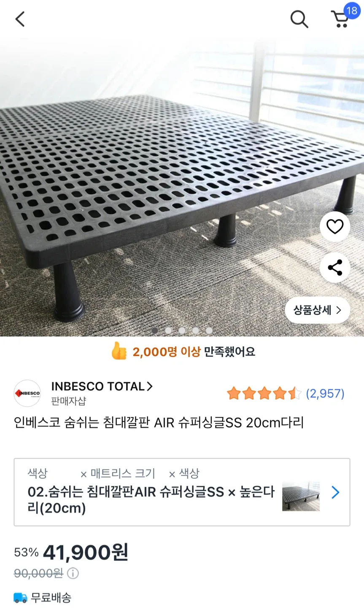The image size is (364, 608).
Task: Jump to first image carousel dot
Action: (x=155, y=331)
